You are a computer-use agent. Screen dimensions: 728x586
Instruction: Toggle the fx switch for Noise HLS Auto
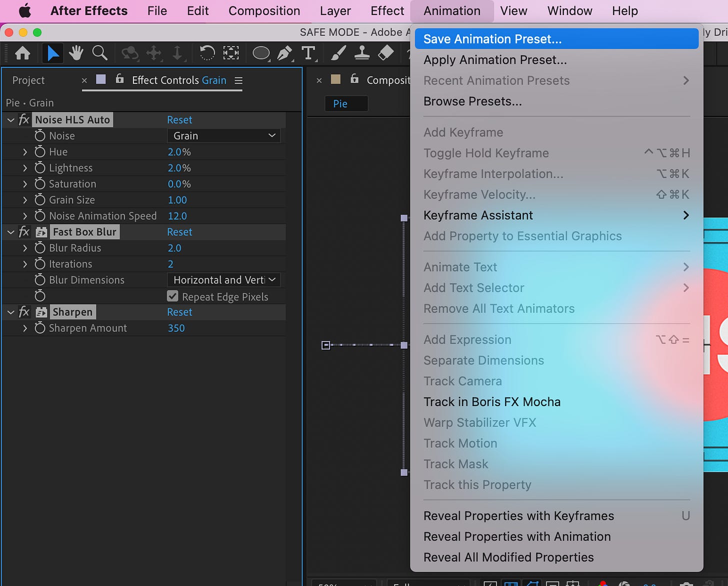coord(24,120)
